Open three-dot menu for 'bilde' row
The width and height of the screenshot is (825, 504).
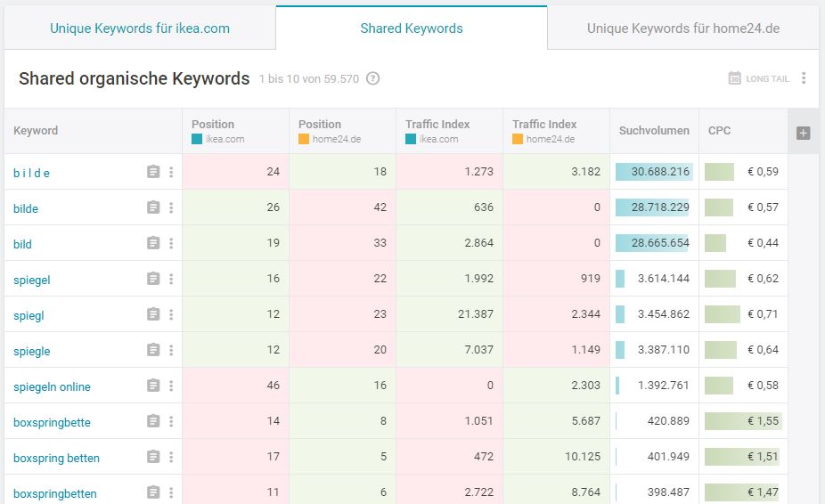(171, 207)
